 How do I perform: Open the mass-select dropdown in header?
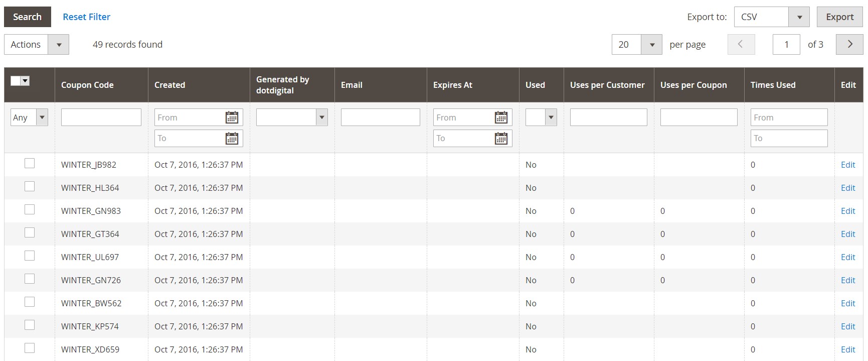[x=25, y=81]
